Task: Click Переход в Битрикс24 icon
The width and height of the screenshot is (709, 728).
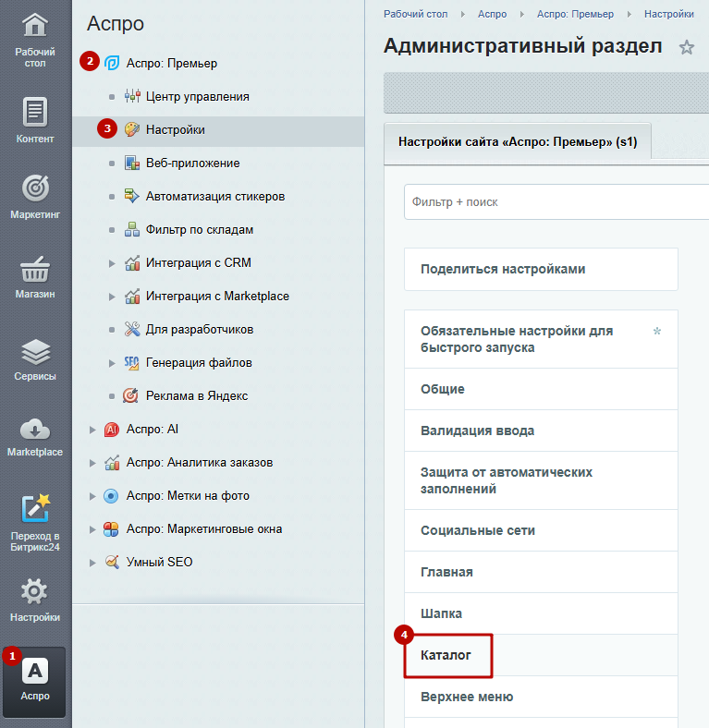Action: [35, 508]
